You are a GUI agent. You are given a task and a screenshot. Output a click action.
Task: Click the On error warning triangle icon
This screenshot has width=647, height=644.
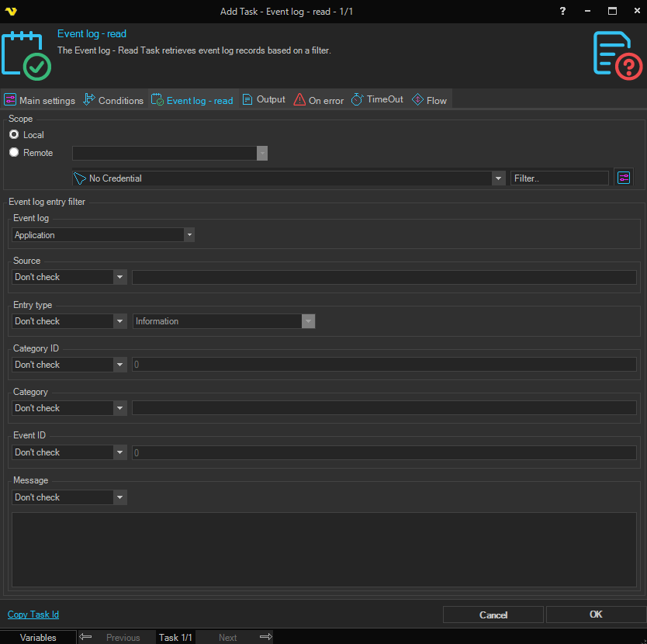coord(299,100)
